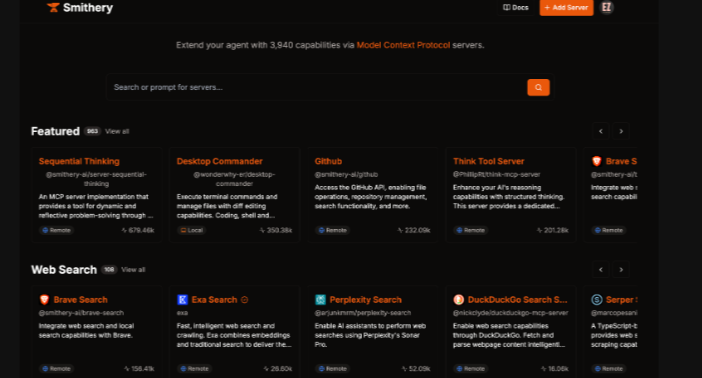Open the Think Tool Server title

click(488, 161)
